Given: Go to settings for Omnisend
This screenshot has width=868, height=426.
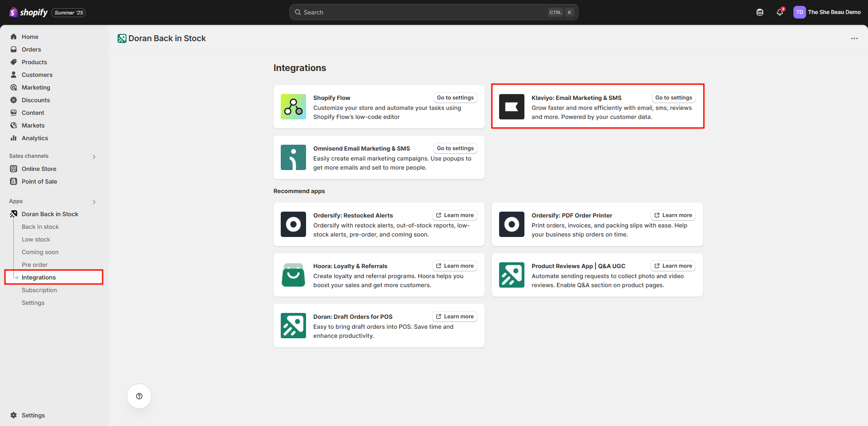Looking at the screenshot, I should (x=455, y=148).
